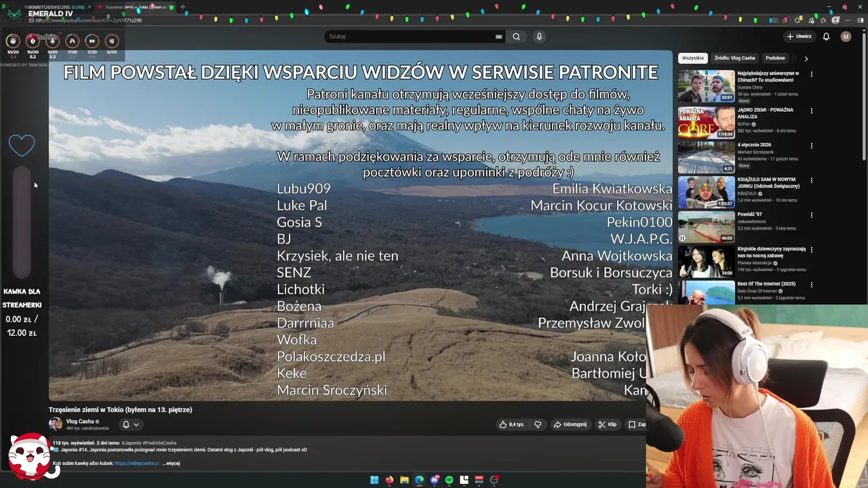Open menu for JĄDRO ZIEMI video
Screen dimensions: 868x488
click(811, 110)
